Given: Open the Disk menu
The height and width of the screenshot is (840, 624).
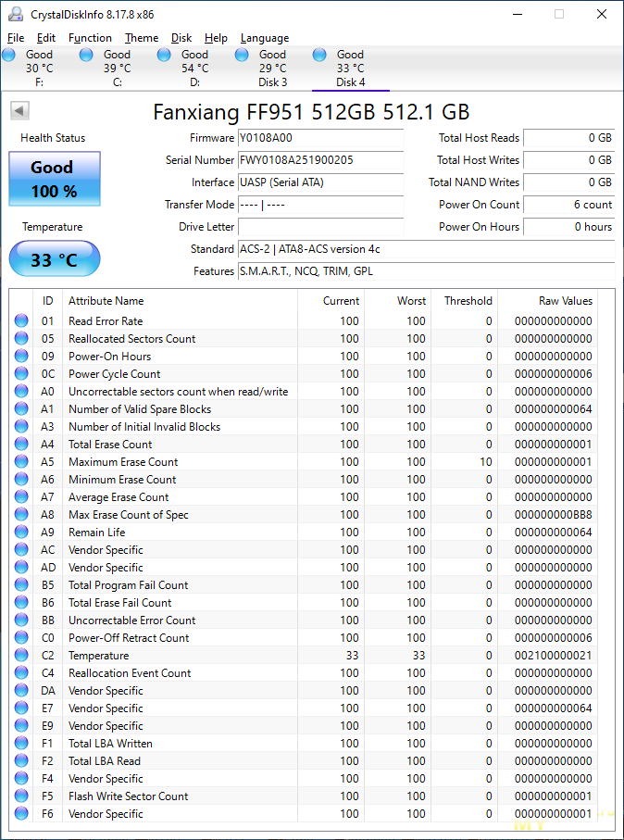Looking at the screenshot, I should pyautogui.click(x=181, y=38).
